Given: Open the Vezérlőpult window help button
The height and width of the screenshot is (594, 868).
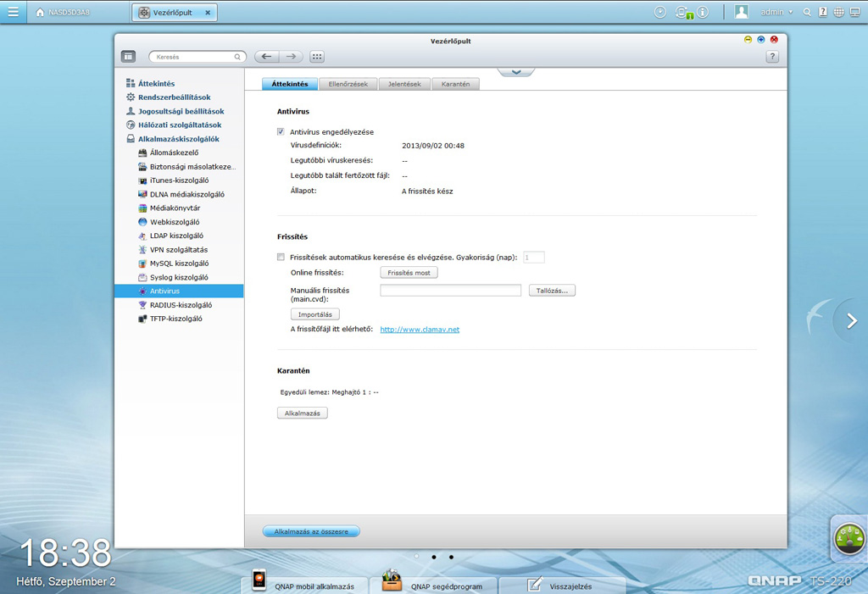Looking at the screenshot, I should click(x=772, y=57).
